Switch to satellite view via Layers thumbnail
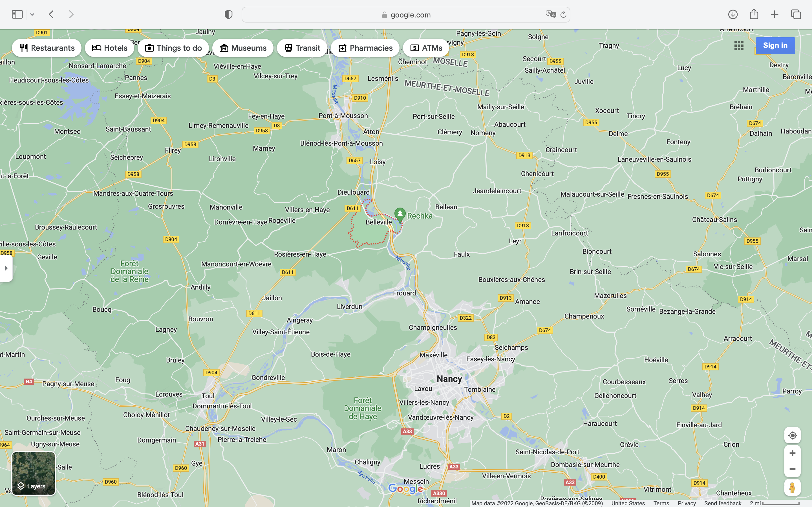 34,473
